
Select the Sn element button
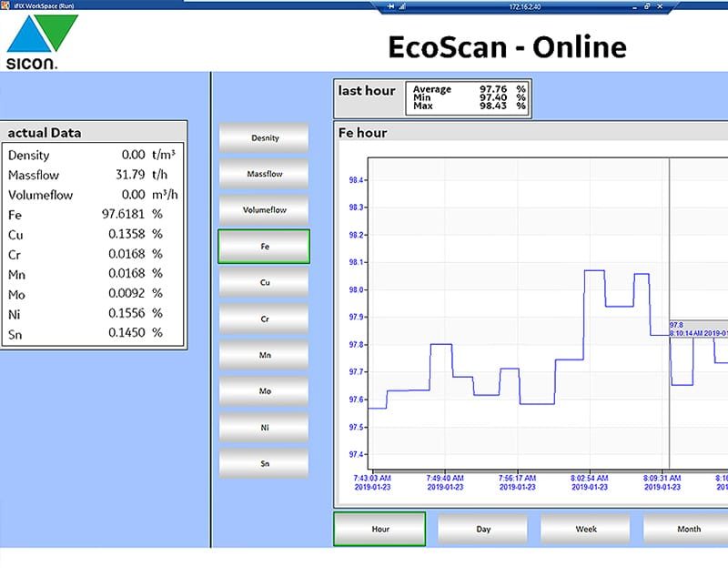pos(264,463)
